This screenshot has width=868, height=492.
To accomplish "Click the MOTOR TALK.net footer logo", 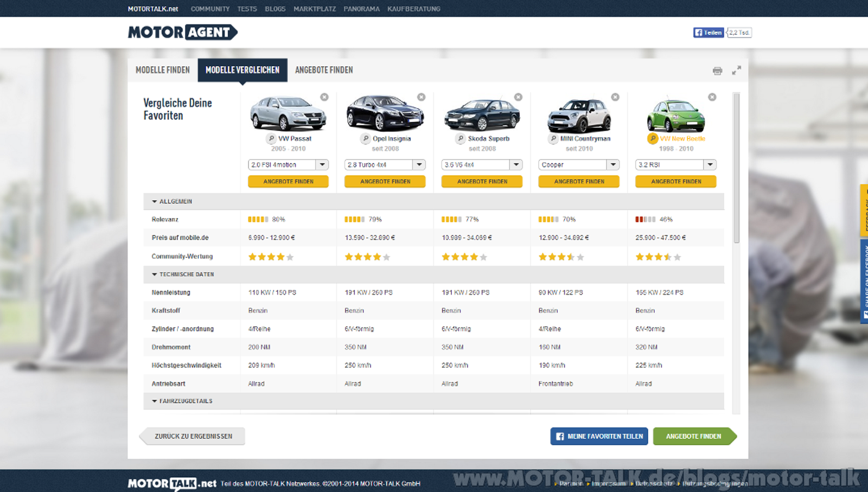I will pos(172,483).
